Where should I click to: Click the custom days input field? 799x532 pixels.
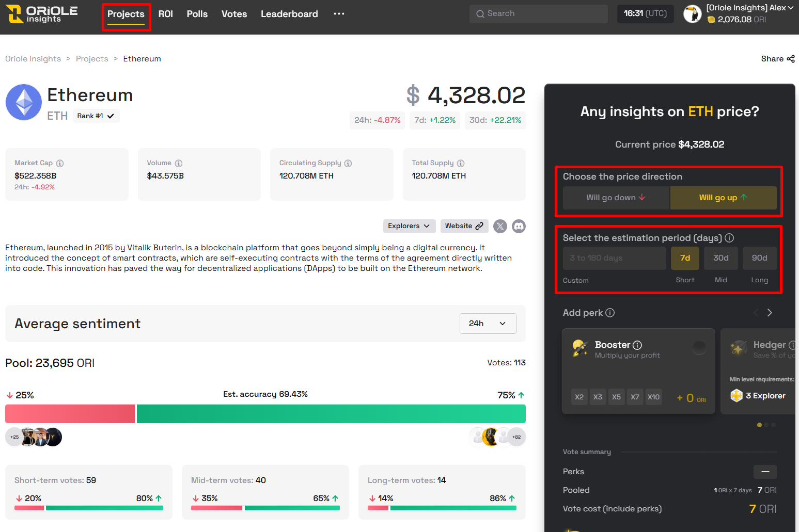coord(614,258)
